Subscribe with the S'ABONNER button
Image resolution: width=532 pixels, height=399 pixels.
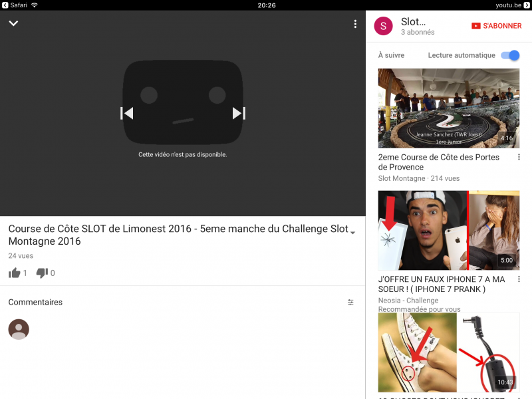pyautogui.click(x=496, y=26)
